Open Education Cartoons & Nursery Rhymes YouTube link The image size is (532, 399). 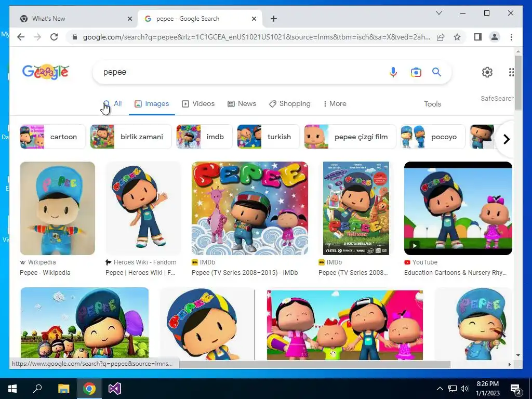tap(455, 272)
